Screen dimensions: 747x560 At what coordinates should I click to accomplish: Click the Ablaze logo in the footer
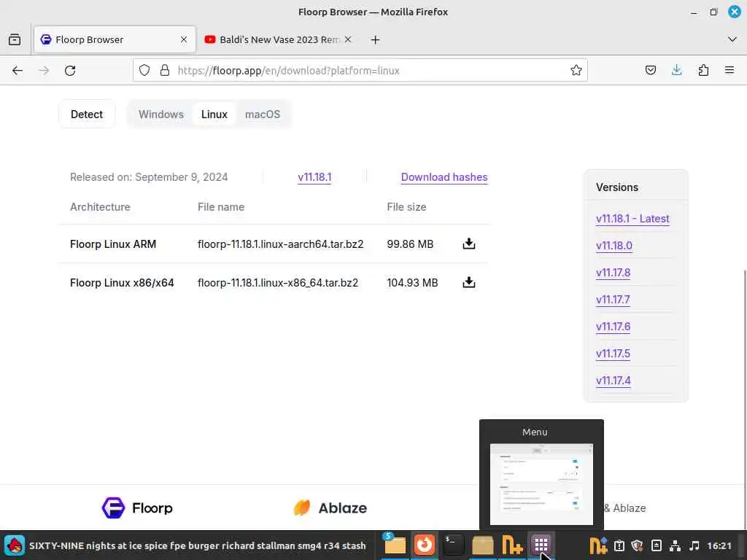tap(330, 507)
